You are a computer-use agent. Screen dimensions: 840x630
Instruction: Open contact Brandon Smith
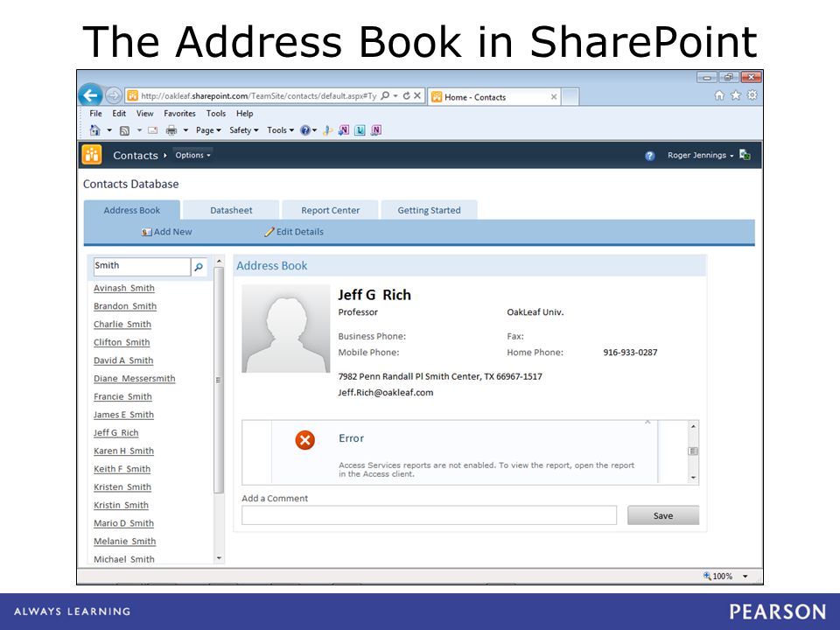[125, 306]
